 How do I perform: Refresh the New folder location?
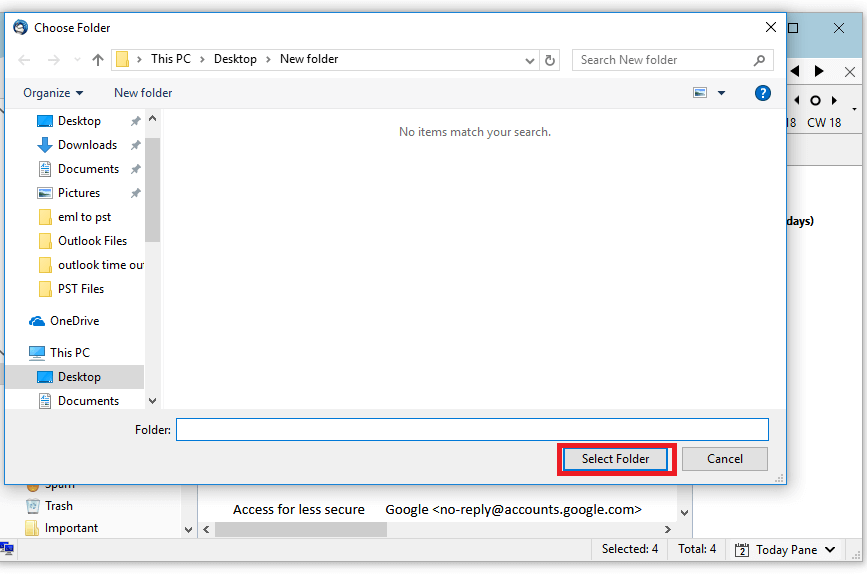point(550,60)
